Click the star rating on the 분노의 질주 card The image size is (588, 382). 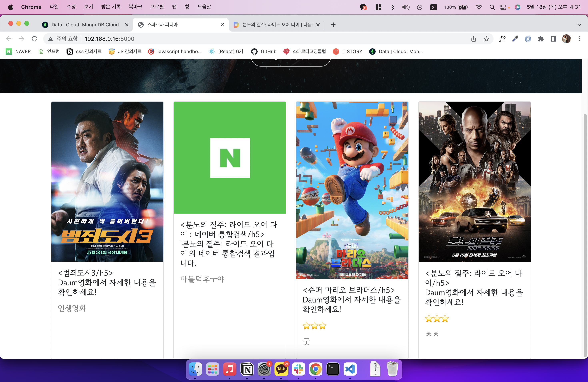pos(437,319)
